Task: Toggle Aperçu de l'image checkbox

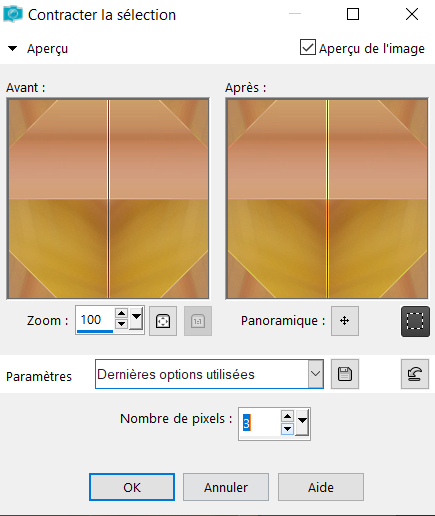Action: pos(307,47)
